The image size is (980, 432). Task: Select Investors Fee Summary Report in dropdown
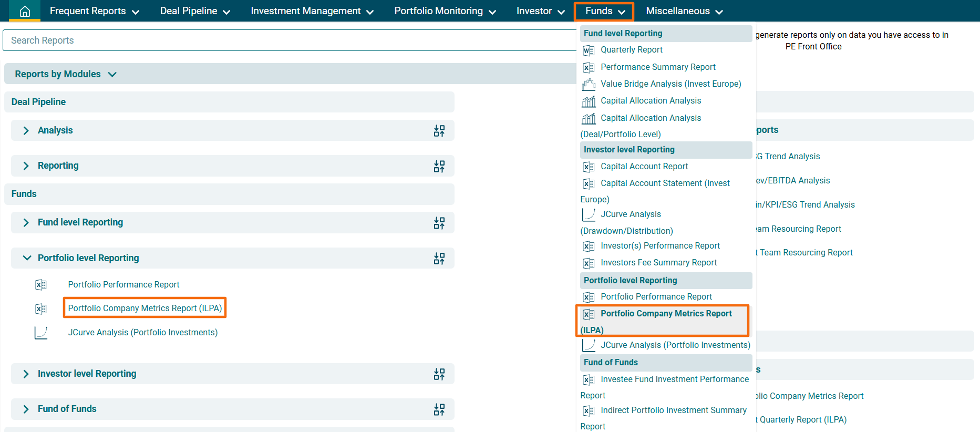click(x=658, y=263)
